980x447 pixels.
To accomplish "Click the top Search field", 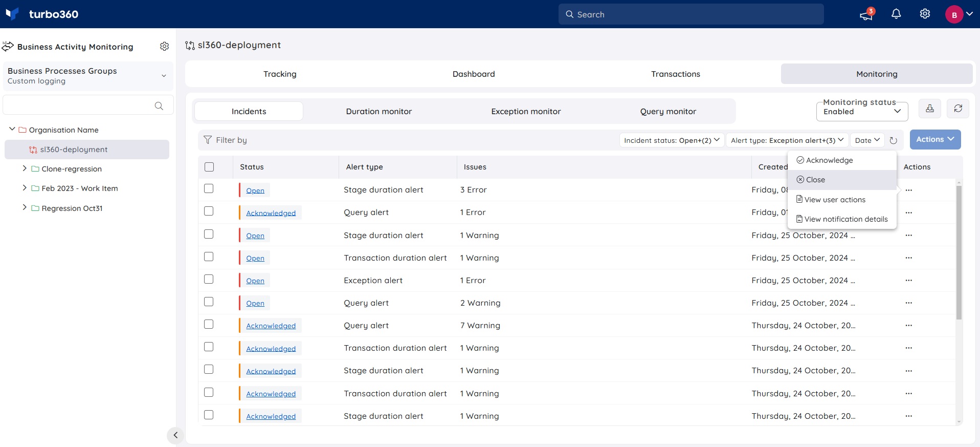I will pyautogui.click(x=691, y=14).
